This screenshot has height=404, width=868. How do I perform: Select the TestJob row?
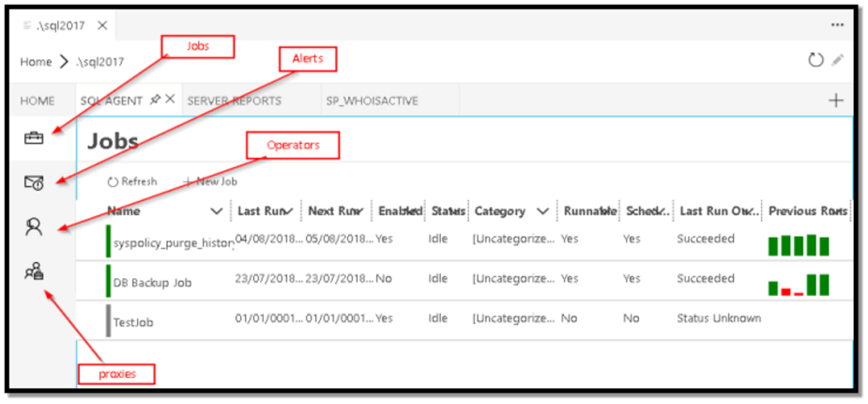464,321
